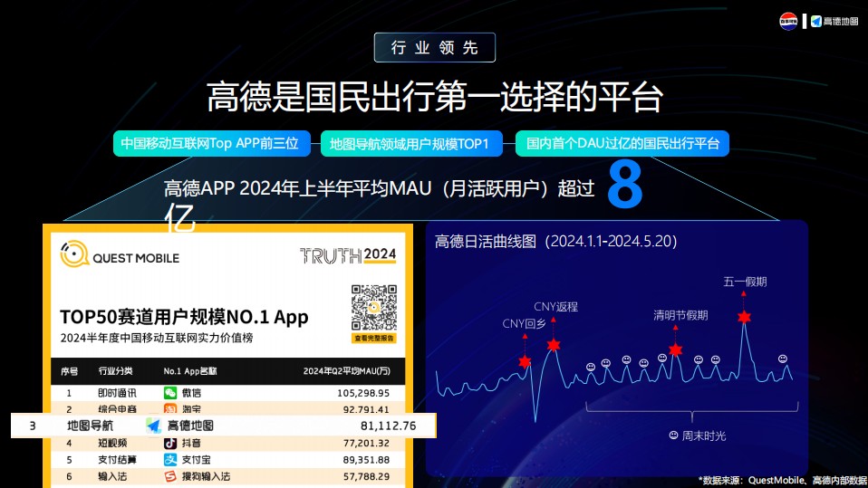Click the 2024年Q2平均MAU(万) column header
868x488 pixels.
pos(346,371)
